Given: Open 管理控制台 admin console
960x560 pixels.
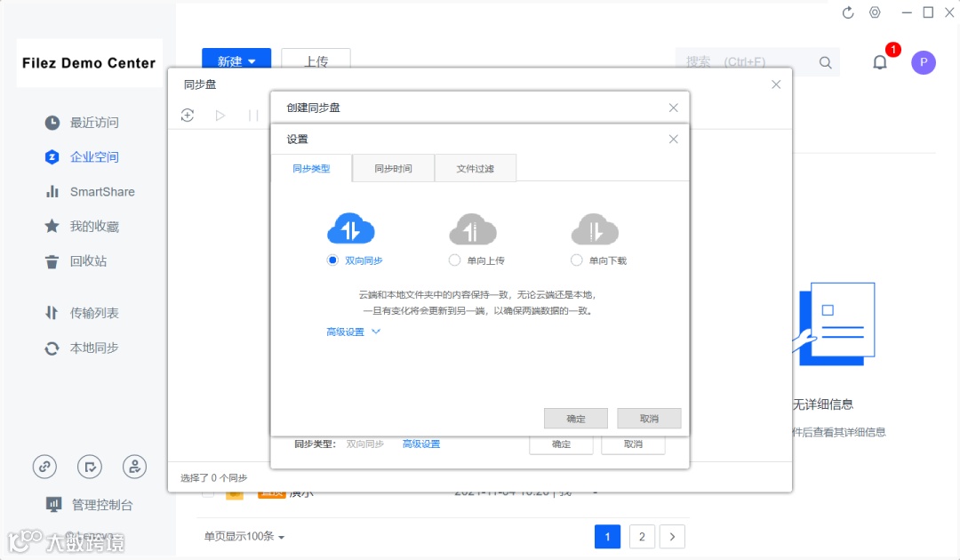Looking at the screenshot, I should coord(90,505).
